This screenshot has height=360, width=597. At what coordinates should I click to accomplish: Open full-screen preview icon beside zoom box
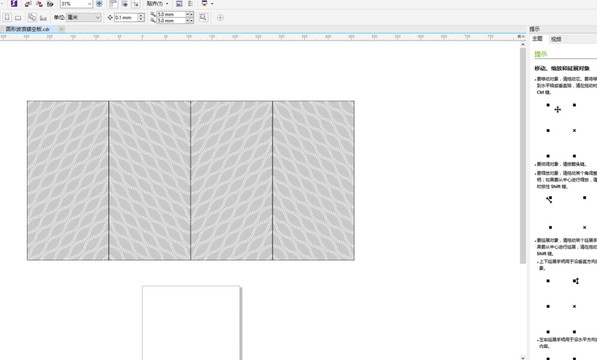[99, 4]
